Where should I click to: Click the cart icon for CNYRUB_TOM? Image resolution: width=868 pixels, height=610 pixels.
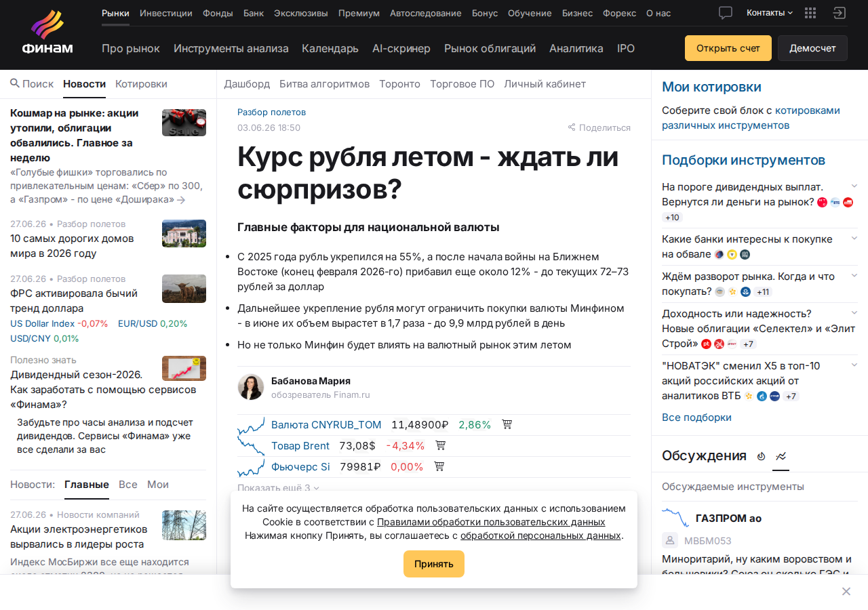coord(507,424)
